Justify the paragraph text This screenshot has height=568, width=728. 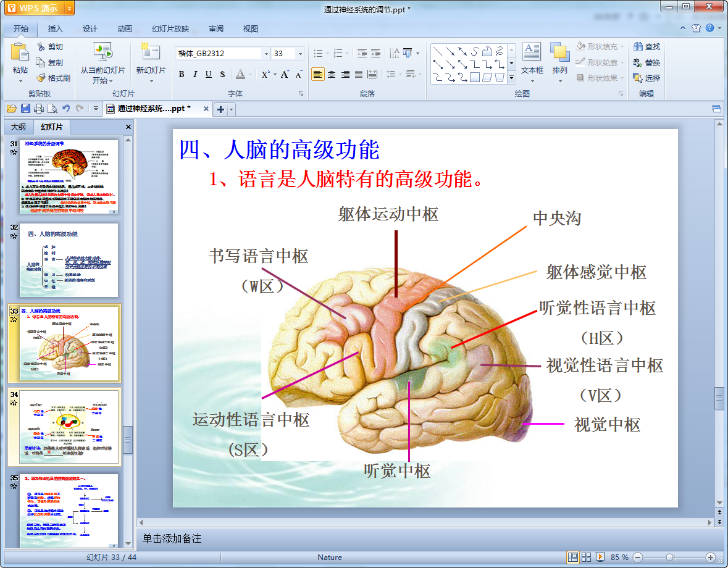pos(358,74)
